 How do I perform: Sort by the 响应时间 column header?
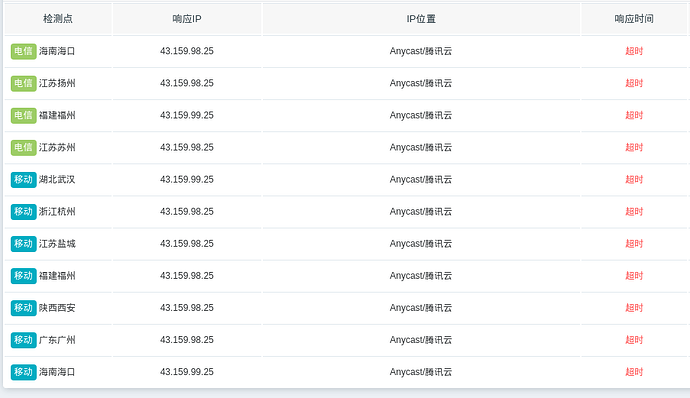pos(634,19)
